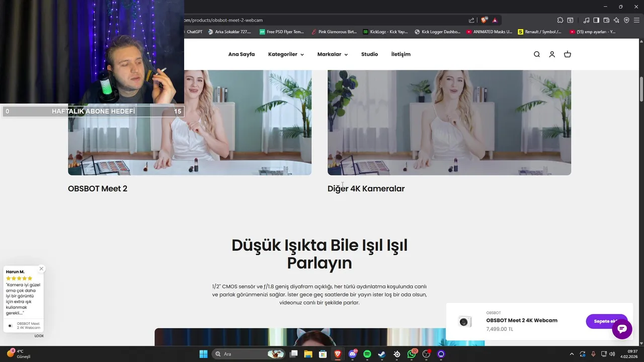This screenshot has width=644, height=362.
Task: Open the site search magnifier icon
Action: (537, 54)
